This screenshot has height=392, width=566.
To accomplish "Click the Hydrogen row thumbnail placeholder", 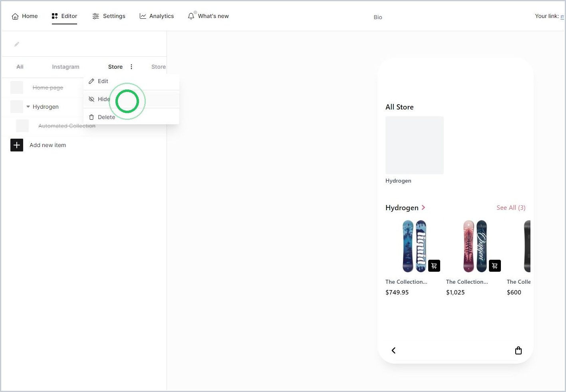I will click(x=17, y=107).
